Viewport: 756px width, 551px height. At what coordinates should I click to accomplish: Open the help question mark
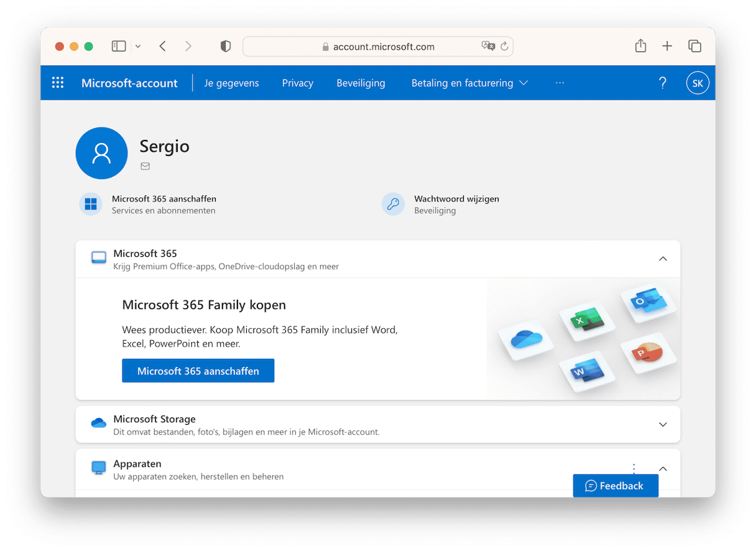663,83
